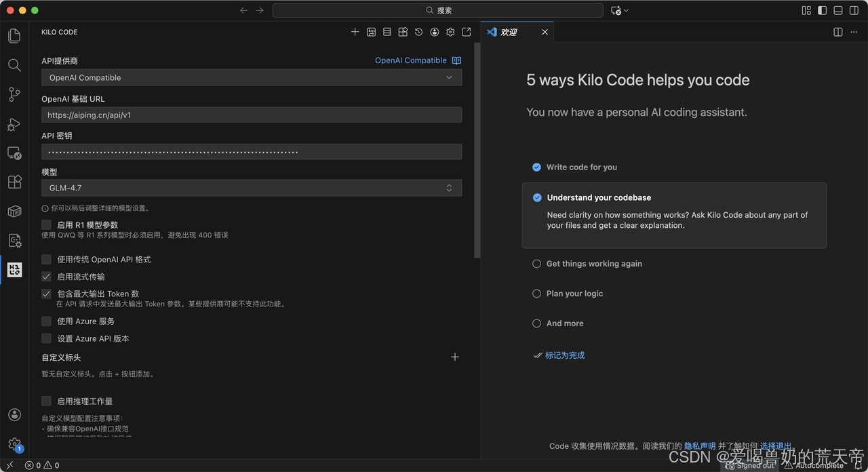Enable the 启用推理工作量 checkbox
Image resolution: width=868 pixels, height=472 pixels.
click(46, 401)
